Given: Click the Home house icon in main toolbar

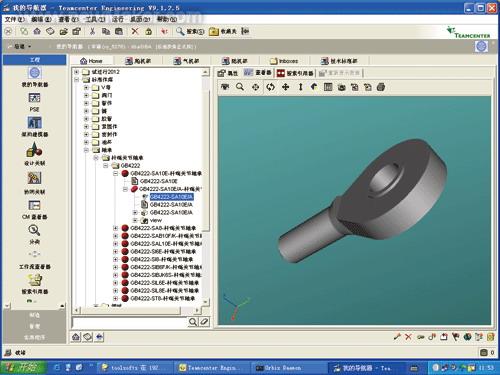Looking at the screenshot, I should (37, 31).
